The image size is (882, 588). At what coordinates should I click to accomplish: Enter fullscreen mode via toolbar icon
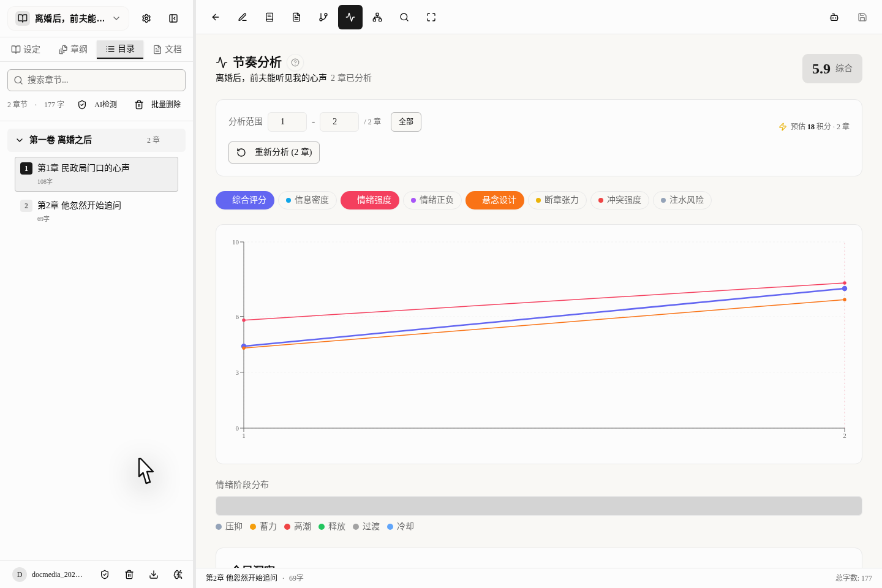(x=431, y=17)
